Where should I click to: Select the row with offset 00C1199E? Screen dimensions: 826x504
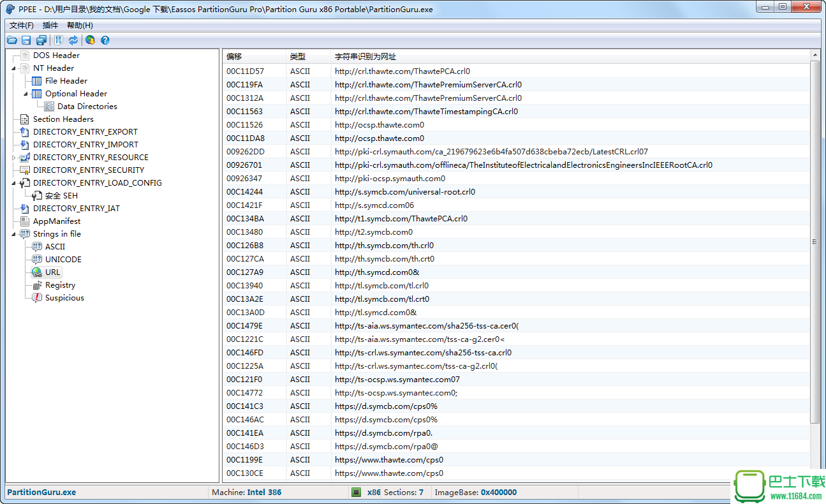pyautogui.click(x=517, y=459)
